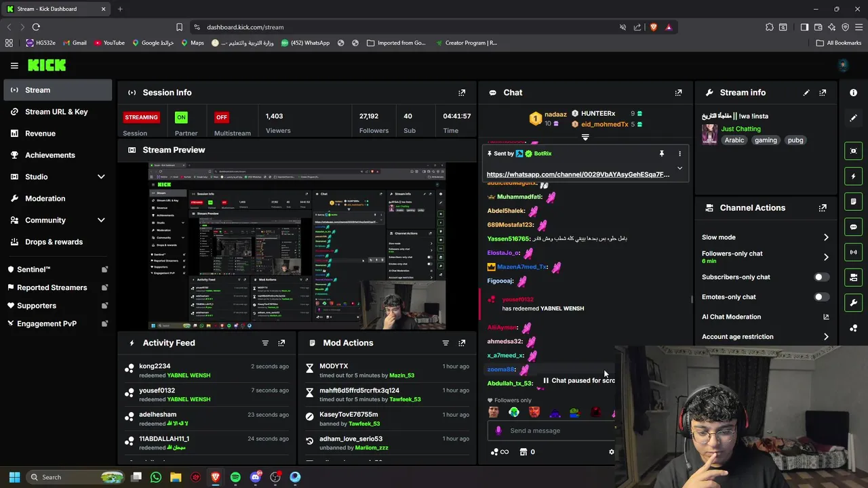Click the pubg tag
This screenshot has width=868, height=488.
795,140
